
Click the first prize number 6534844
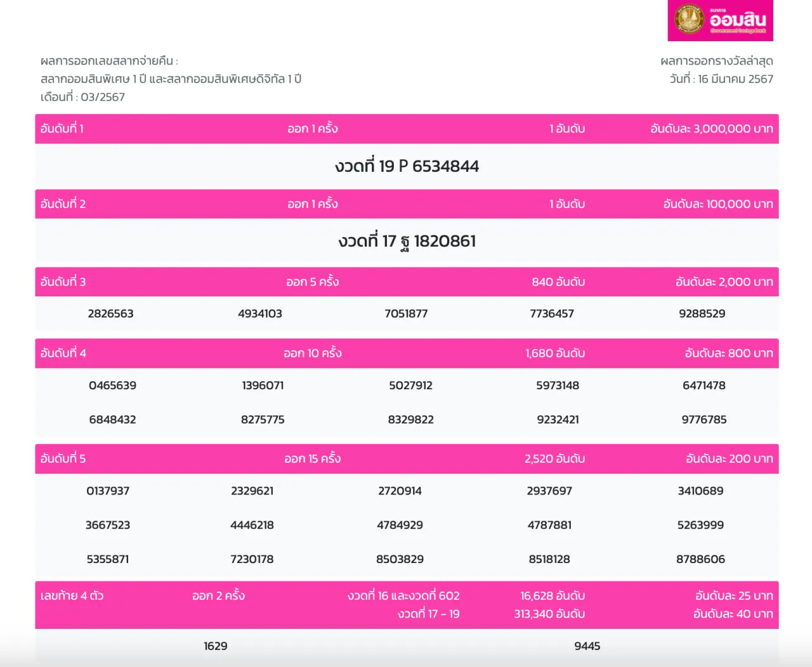(445, 166)
